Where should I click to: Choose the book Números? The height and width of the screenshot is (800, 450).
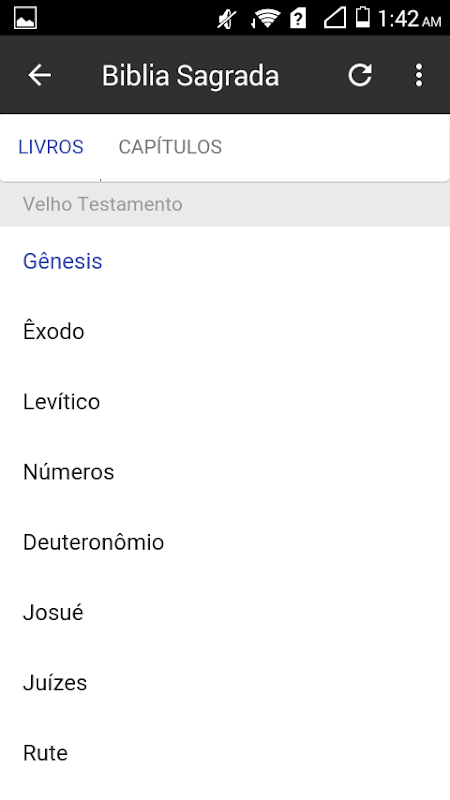coord(225,472)
